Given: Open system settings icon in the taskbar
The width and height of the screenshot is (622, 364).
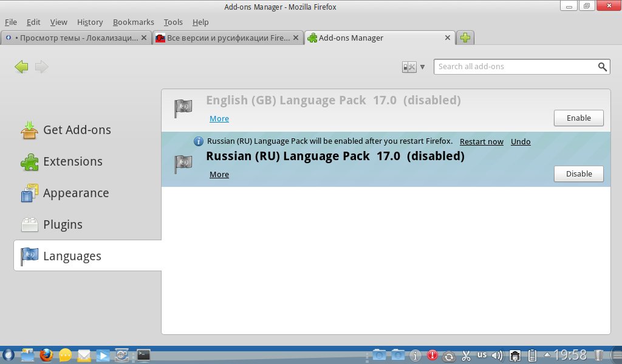Looking at the screenshot, I should [x=121, y=356].
